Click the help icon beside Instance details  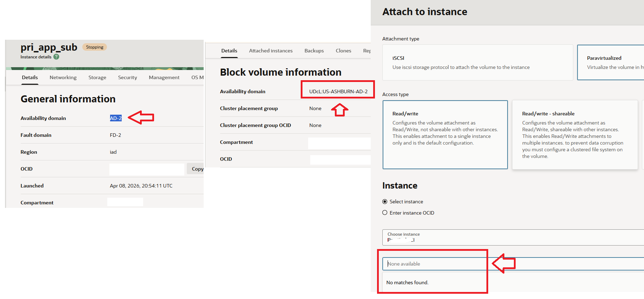tap(56, 57)
